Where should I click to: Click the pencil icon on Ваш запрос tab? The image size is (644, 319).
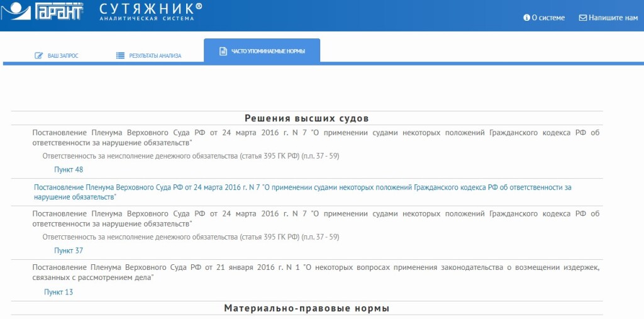click(39, 55)
